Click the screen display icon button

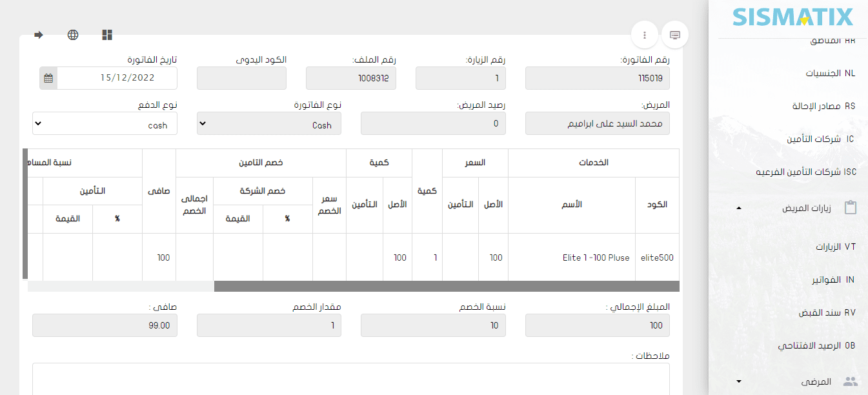pyautogui.click(x=675, y=35)
